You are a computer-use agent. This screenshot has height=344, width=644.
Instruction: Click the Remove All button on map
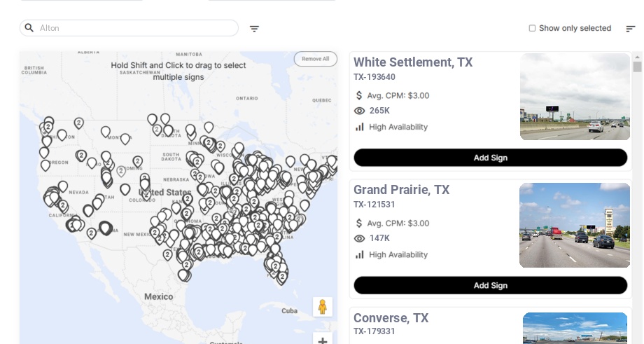click(x=315, y=59)
